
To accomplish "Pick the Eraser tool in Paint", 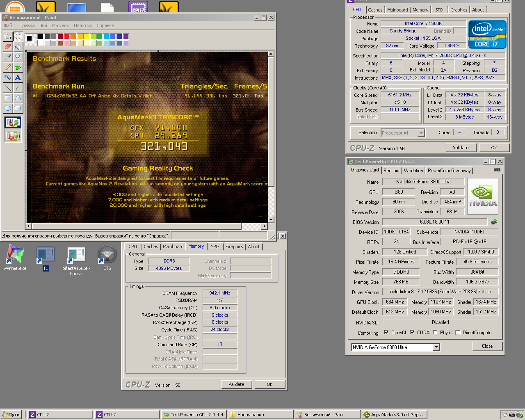I will coord(7,47).
